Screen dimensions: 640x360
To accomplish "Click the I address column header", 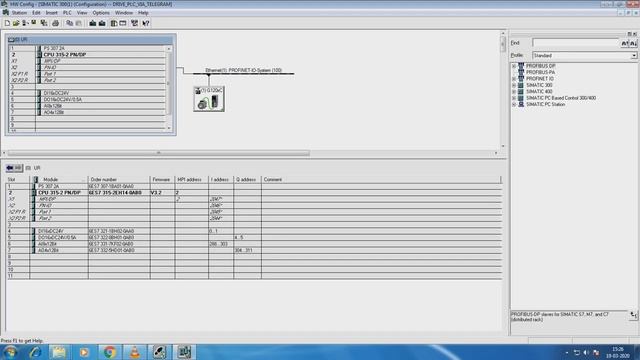I will [221, 180].
